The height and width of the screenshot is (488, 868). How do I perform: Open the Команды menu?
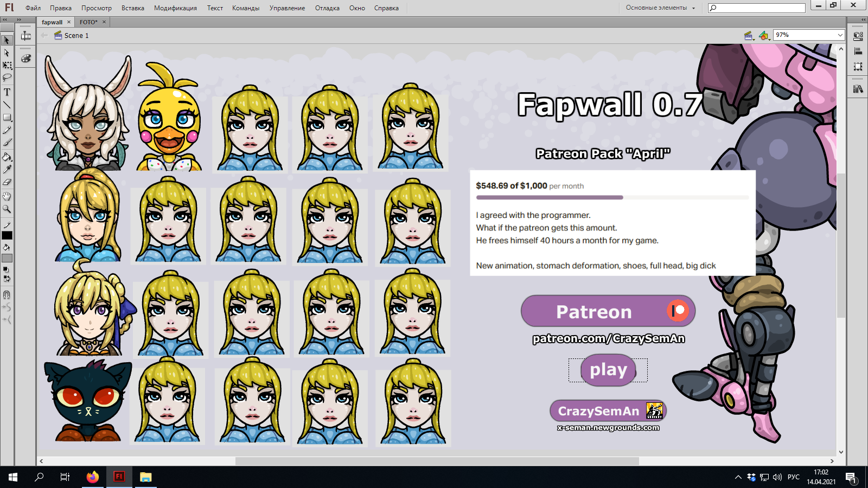pyautogui.click(x=246, y=8)
